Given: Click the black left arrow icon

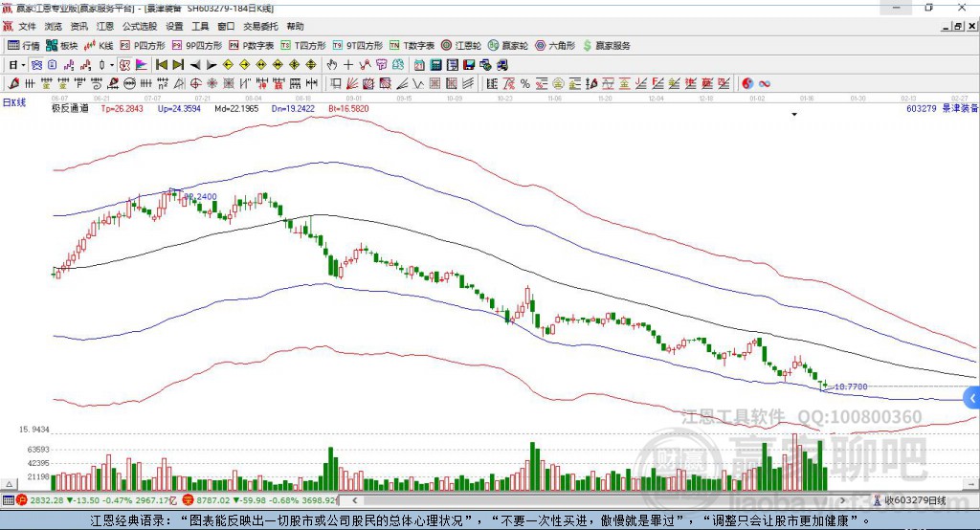Looking at the screenshot, I should point(195,65).
